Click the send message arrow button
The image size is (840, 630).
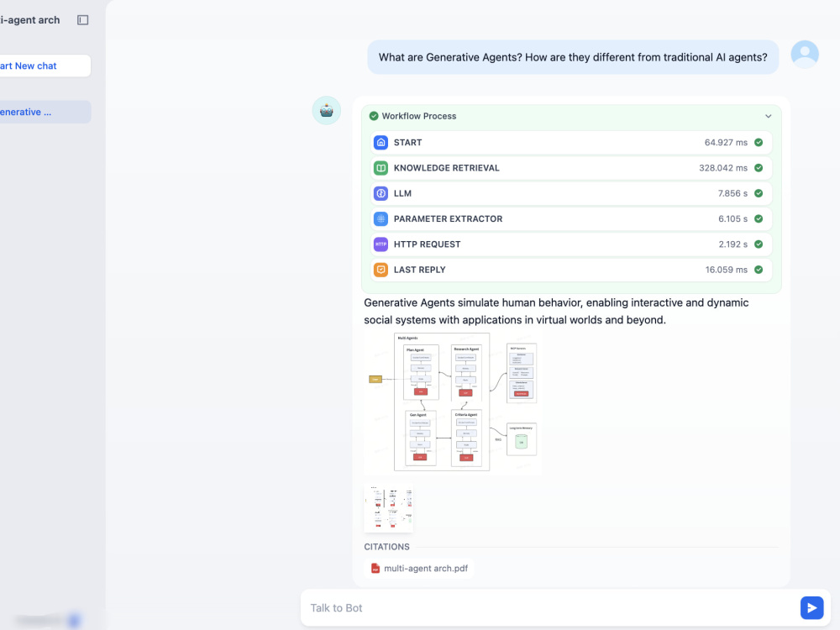pyautogui.click(x=811, y=608)
